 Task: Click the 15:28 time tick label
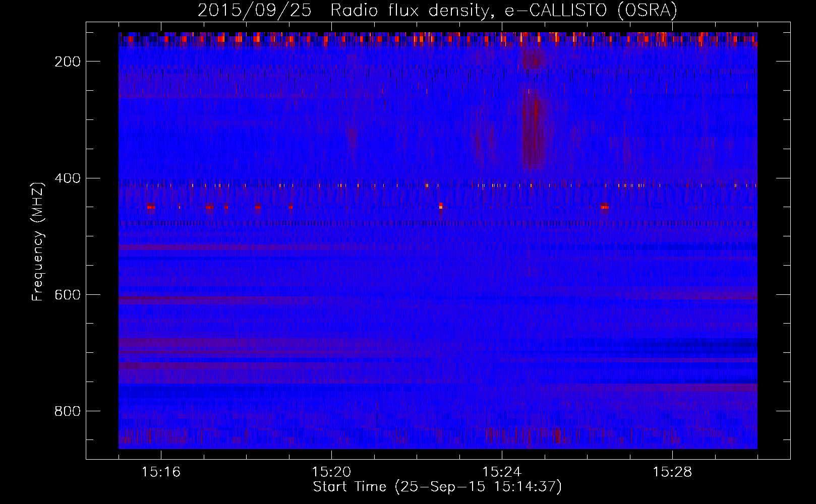point(672,472)
